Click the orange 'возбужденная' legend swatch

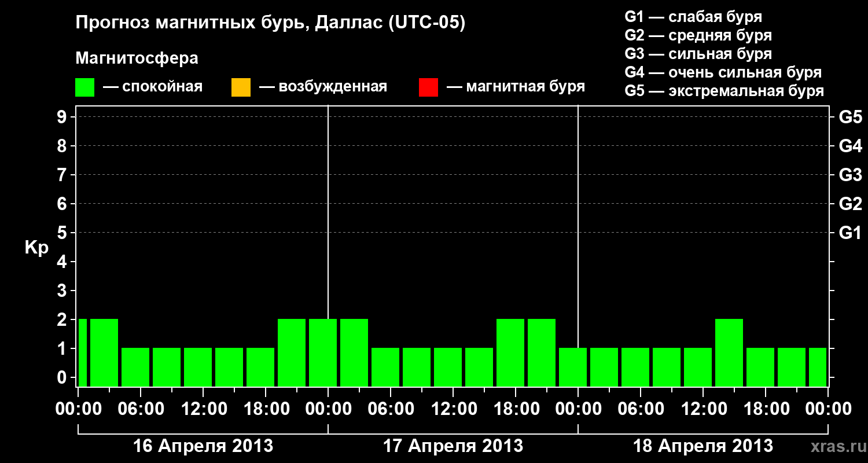coord(241,87)
